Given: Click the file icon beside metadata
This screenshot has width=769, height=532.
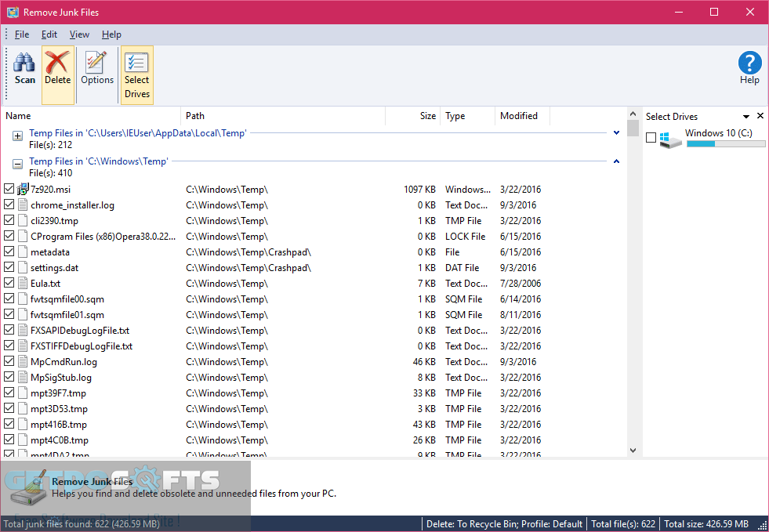Looking at the screenshot, I should click(x=23, y=252).
